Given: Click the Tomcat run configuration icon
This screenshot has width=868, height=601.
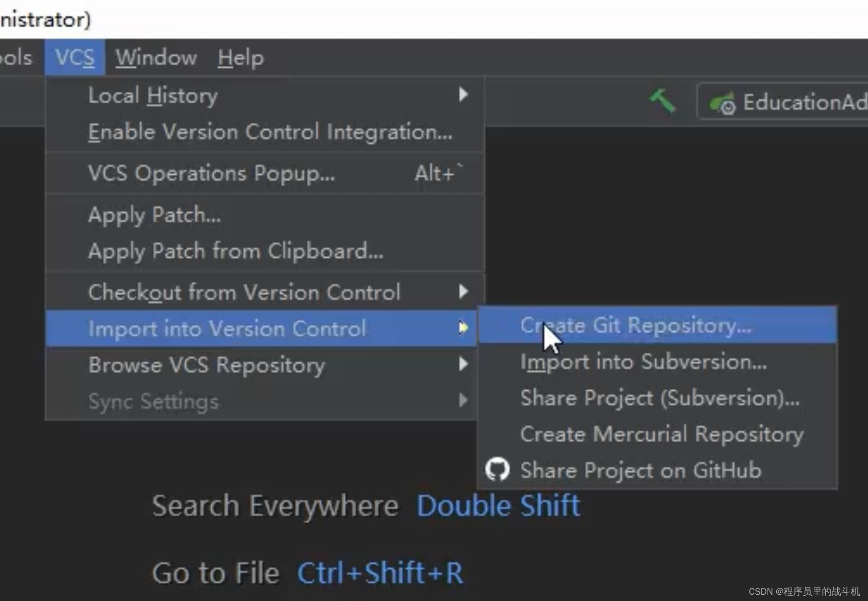Looking at the screenshot, I should (723, 103).
